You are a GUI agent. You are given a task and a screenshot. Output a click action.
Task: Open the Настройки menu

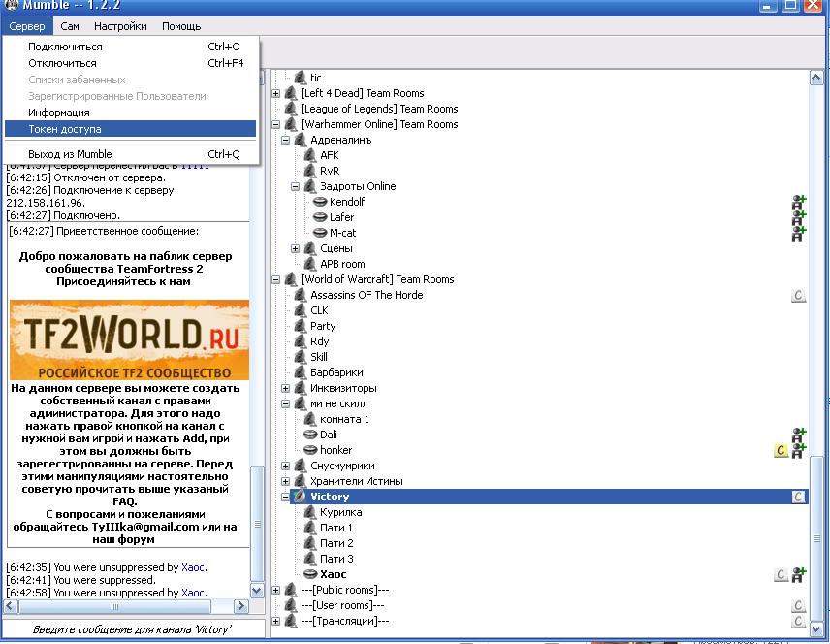tap(120, 26)
